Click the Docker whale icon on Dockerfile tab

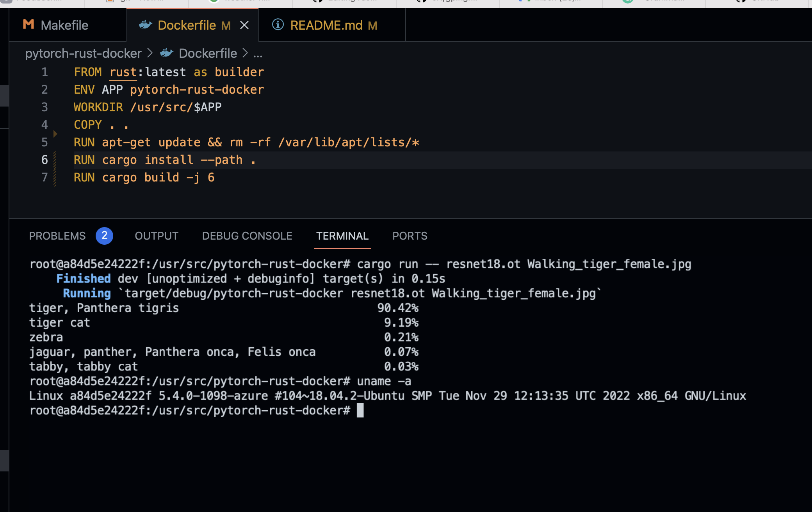146,25
